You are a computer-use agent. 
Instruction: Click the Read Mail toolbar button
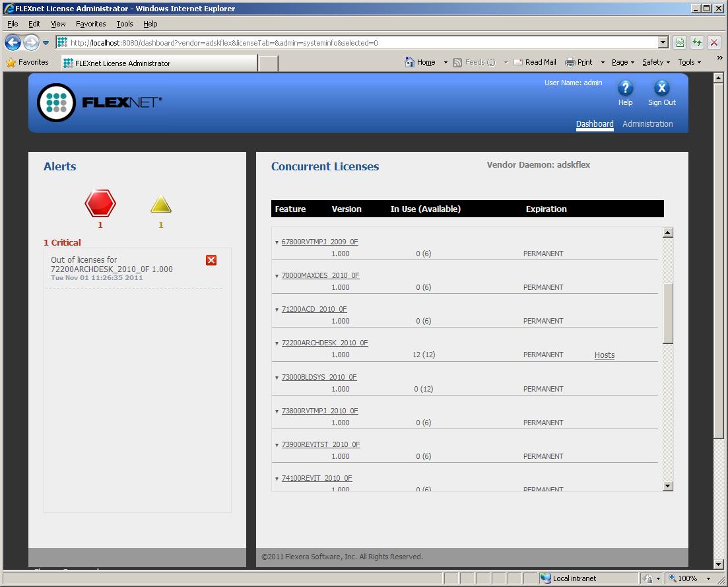535,62
